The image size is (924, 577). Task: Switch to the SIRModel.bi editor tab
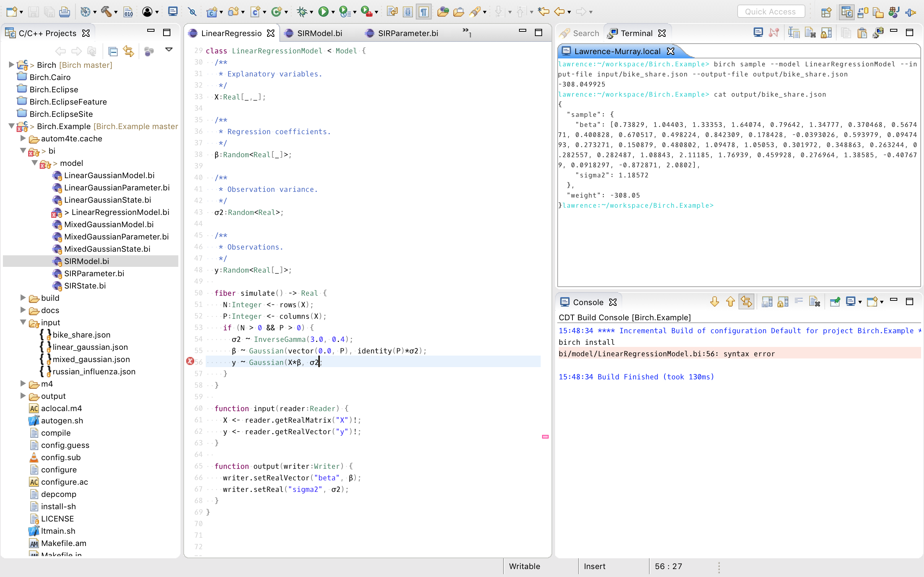[x=319, y=33]
